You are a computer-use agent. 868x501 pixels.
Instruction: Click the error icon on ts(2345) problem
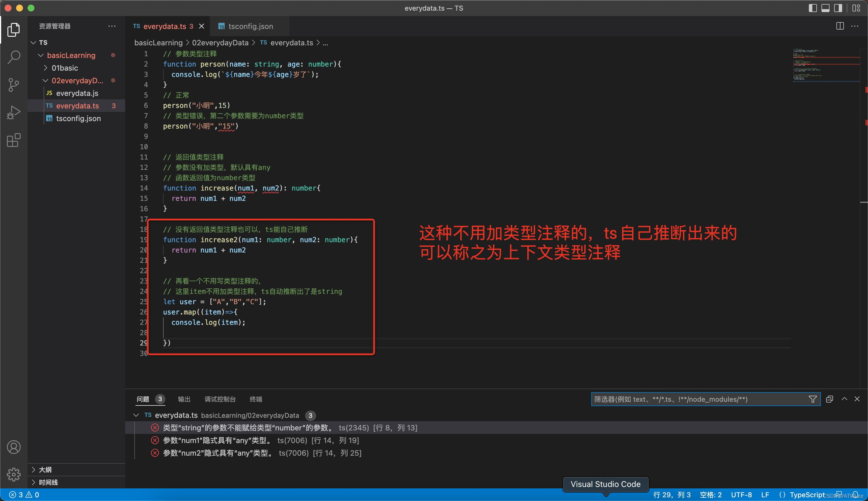point(155,428)
